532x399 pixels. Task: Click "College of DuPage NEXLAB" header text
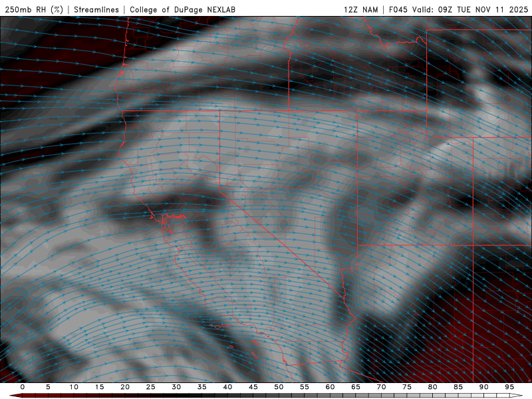coord(182,9)
